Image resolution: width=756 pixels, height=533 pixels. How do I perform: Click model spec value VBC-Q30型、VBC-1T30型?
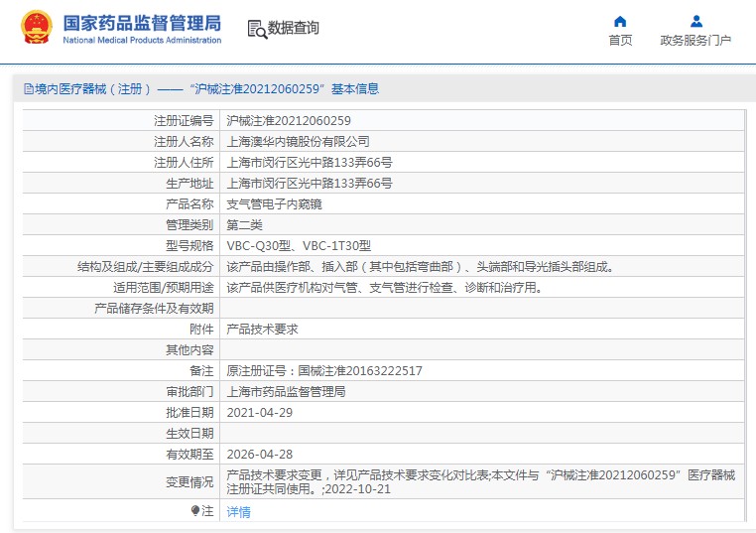pyautogui.click(x=298, y=245)
